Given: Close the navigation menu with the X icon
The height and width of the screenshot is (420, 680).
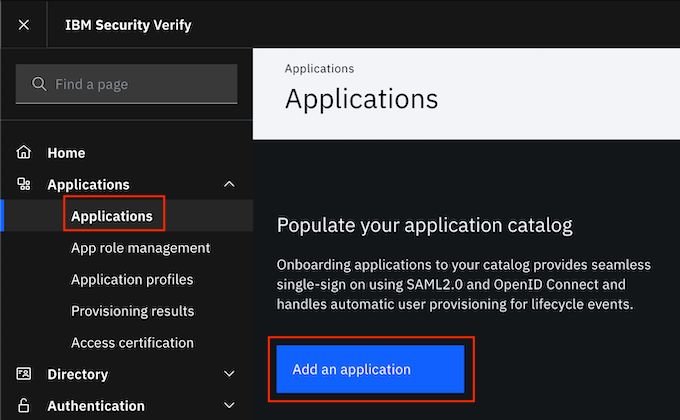Looking at the screenshot, I should pyautogui.click(x=24, y=25).
